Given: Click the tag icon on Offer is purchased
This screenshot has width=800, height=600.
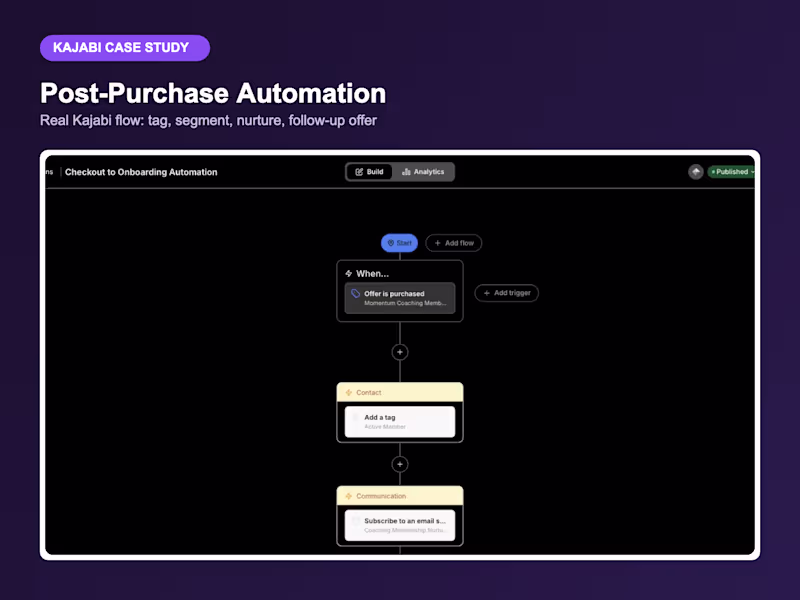Looking at the screenshot, I should coord(356,293).
